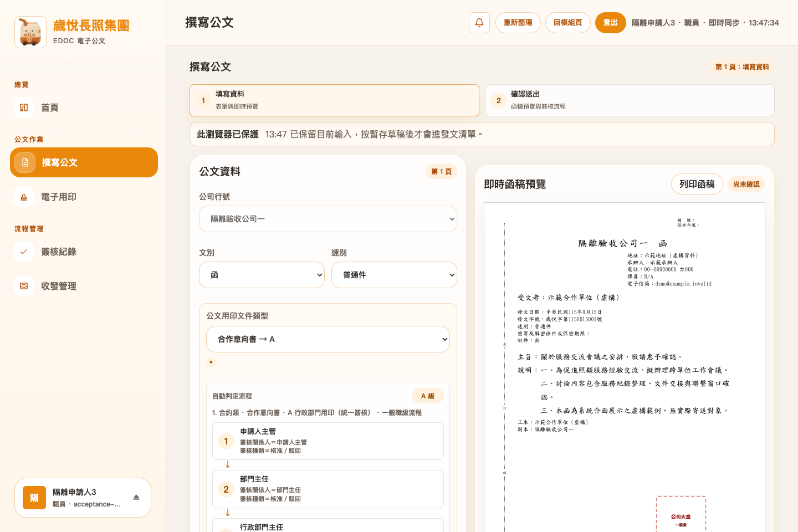Select step 1 填寫資料 tab
Image resolution: width=798 pixels, height=532 pixels.
(334, 100)
